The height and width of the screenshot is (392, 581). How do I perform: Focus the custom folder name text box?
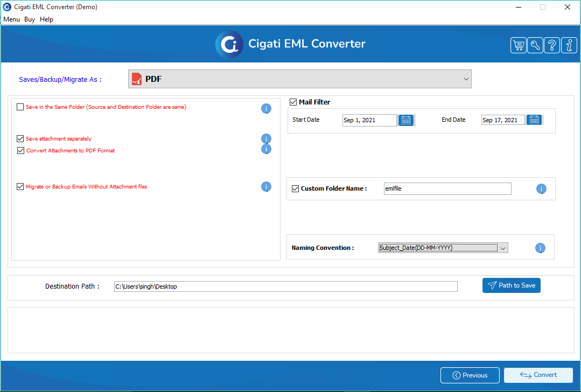447,188
